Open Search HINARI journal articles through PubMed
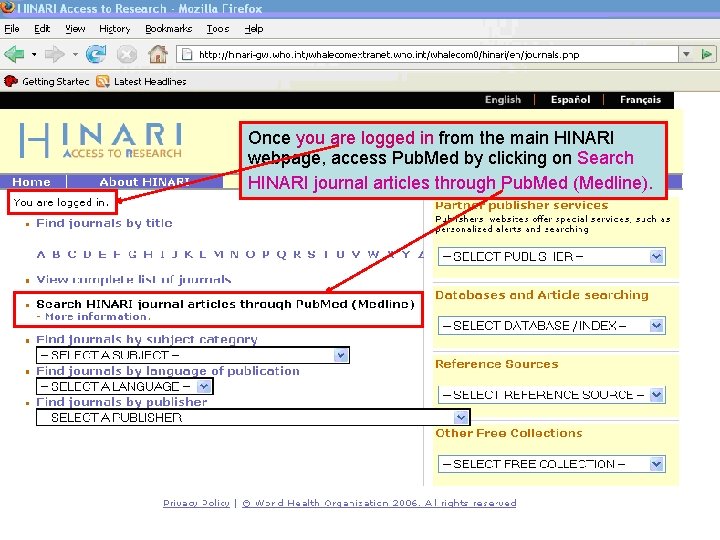The width and height of the screenshot is (720, 540). pos(225,304)
